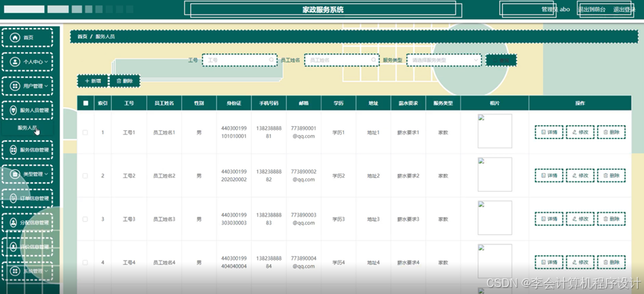Click the icon of 服务信息管理 in the sidebar
The height and width of the screenshot is (294, 644).
pos(13,150)
